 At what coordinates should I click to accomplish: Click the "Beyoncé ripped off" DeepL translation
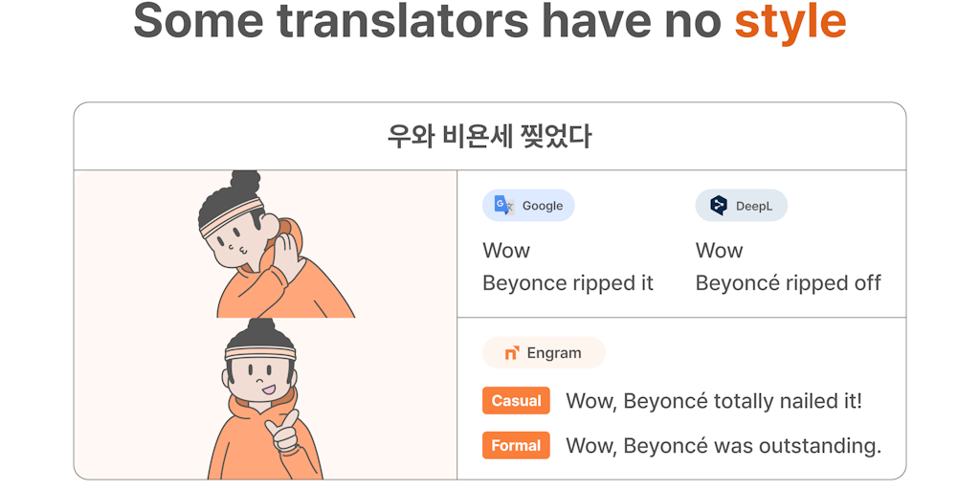coord(788,283)
